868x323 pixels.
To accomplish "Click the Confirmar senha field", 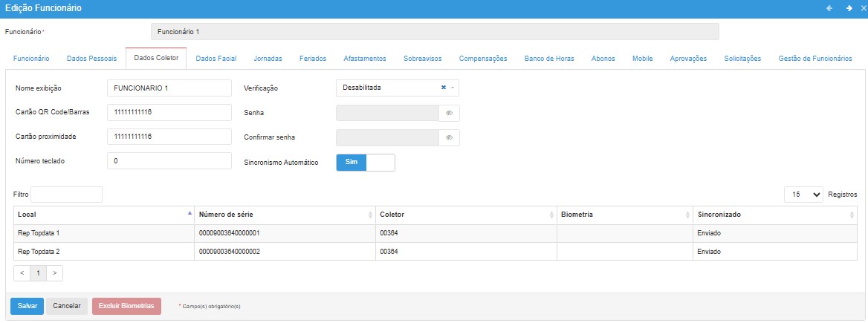I will [x=387, y=137].
